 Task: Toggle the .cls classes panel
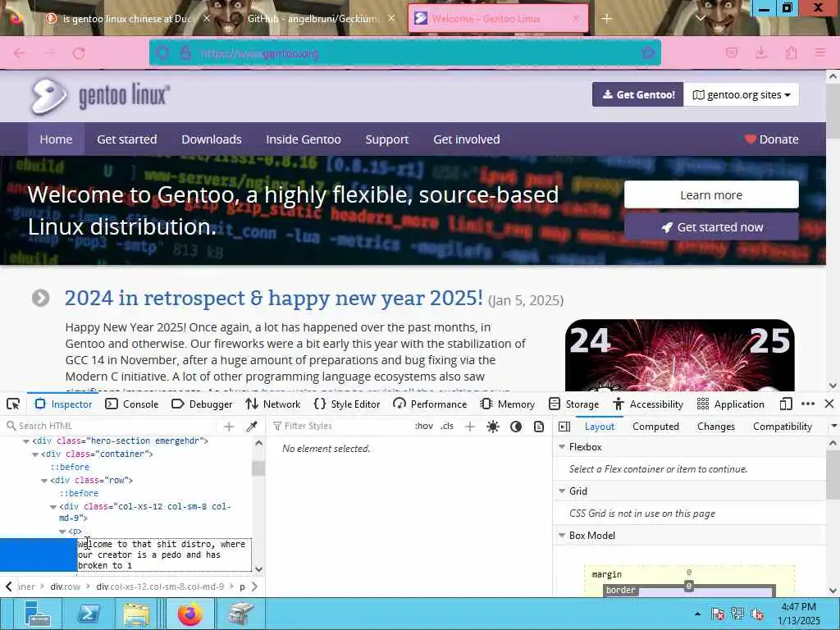[x=447, y=426]
